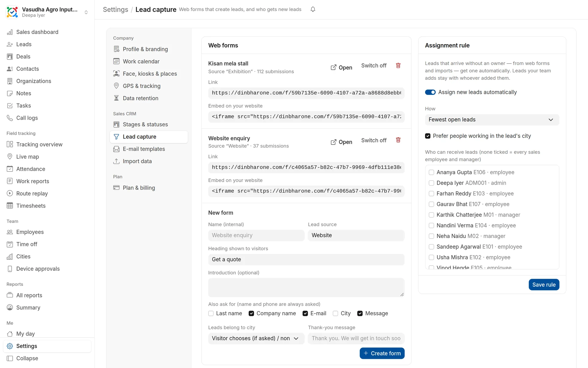Screen dimensions: 588x368
Task: Go to Call logs page
Action: pos(47,118)
